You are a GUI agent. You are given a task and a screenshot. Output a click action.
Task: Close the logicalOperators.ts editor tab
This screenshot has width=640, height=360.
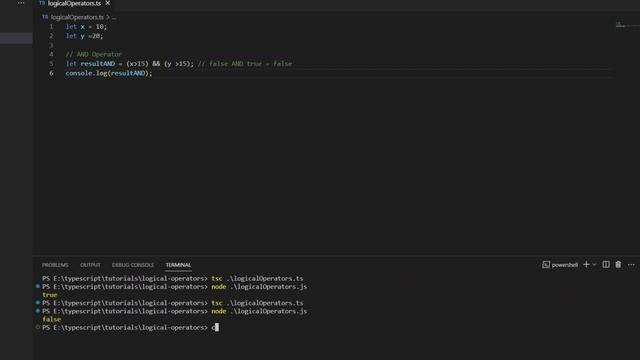(108, 3)
